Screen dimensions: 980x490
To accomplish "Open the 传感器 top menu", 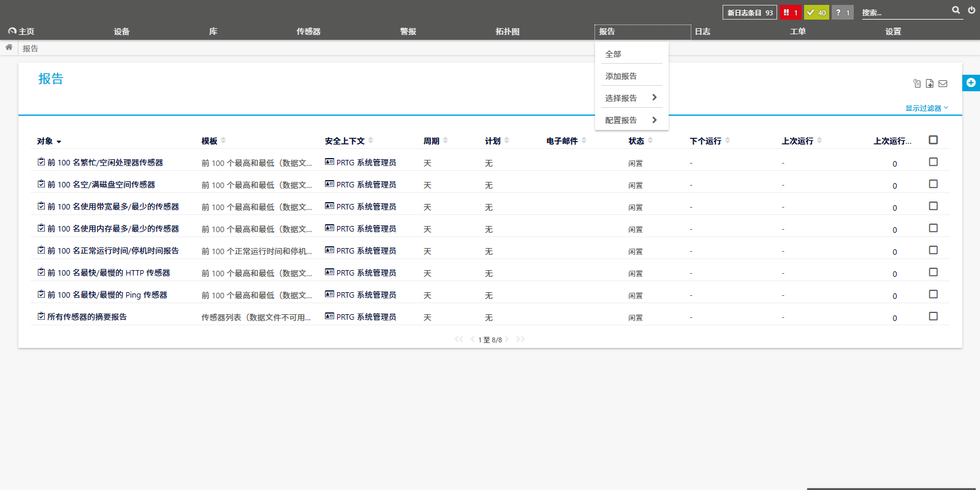I will coord(308,31).
